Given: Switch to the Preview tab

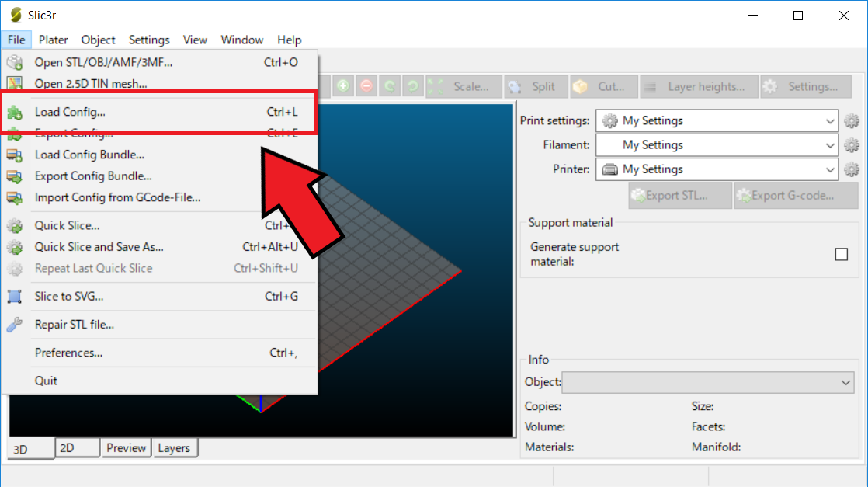Looking at the screenshot, I should (127, 448).
